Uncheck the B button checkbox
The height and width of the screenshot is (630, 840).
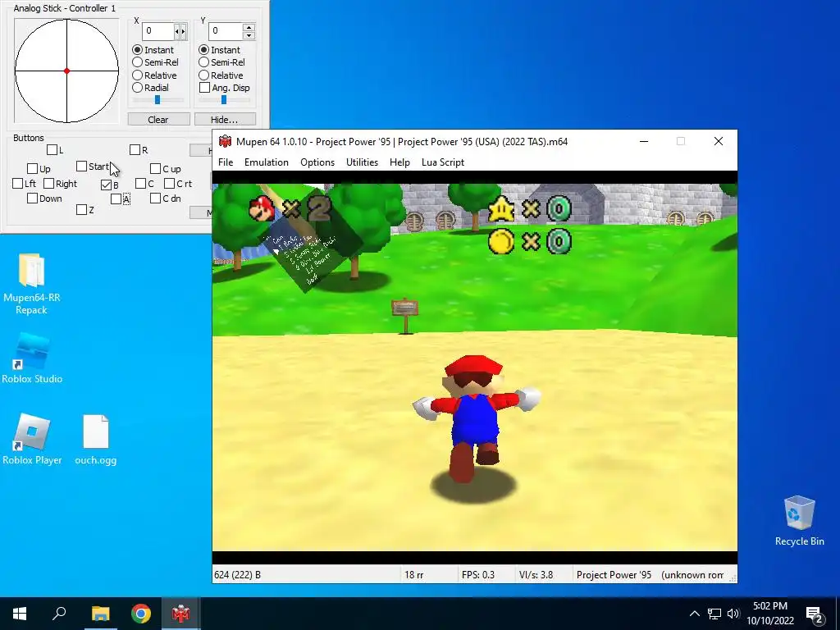pos(106,185)
